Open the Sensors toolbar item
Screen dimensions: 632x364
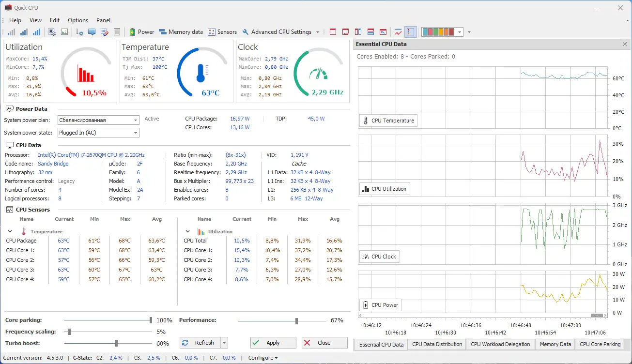point(222,32)
